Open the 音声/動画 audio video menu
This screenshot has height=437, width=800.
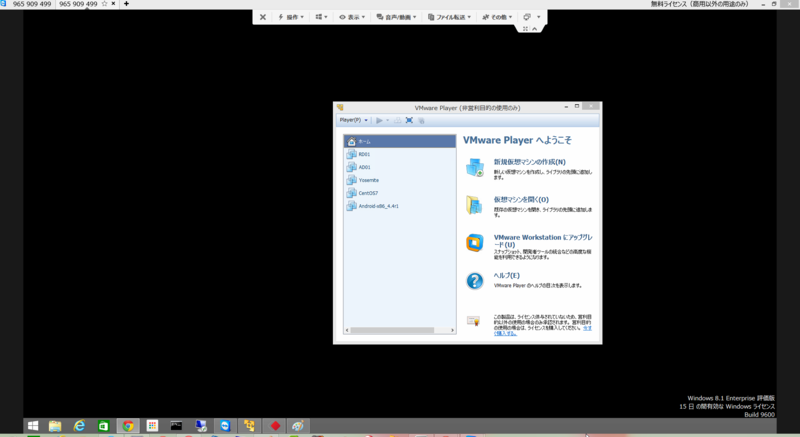click(x=396, y=17)
